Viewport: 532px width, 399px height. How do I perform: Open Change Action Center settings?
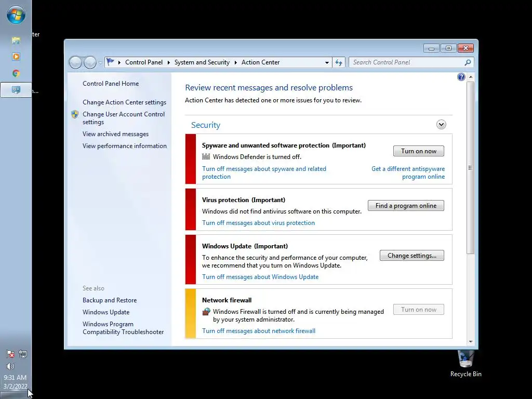click(x=125, y=102)
